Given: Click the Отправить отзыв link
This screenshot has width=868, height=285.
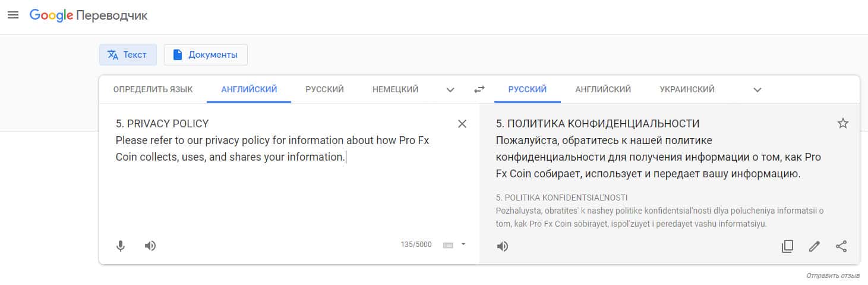Looking at the screenshot, I should (x=833, y=276).
